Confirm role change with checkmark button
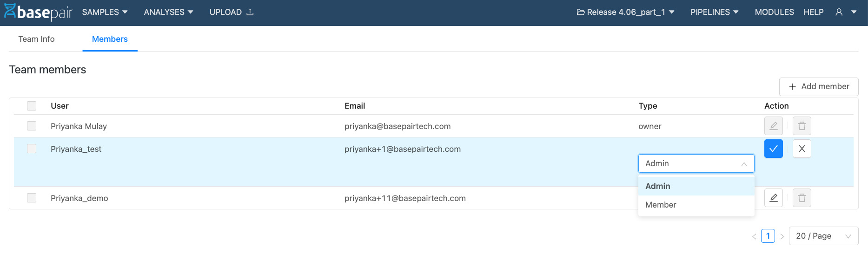 pyautogui.click(x=773, y=149)
